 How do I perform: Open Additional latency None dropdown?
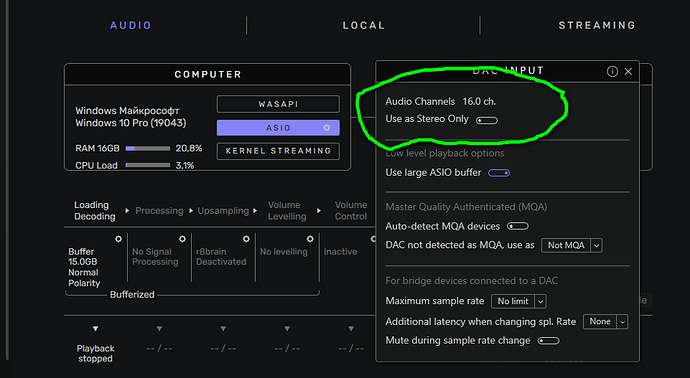point(606,322)
